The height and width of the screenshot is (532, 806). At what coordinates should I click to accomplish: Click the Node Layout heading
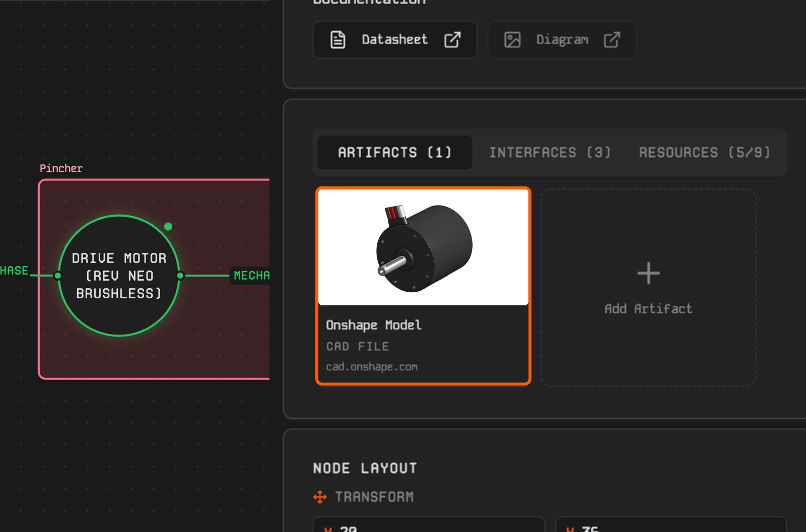coord(365,468)
